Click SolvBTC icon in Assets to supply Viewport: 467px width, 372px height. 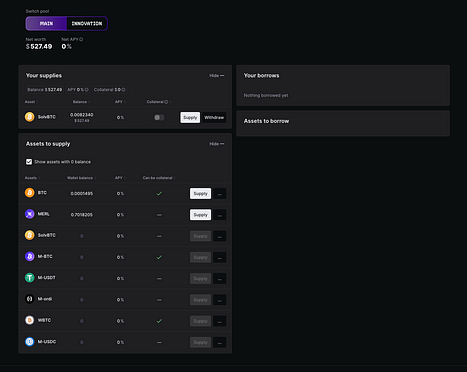(x=30, y=235)
